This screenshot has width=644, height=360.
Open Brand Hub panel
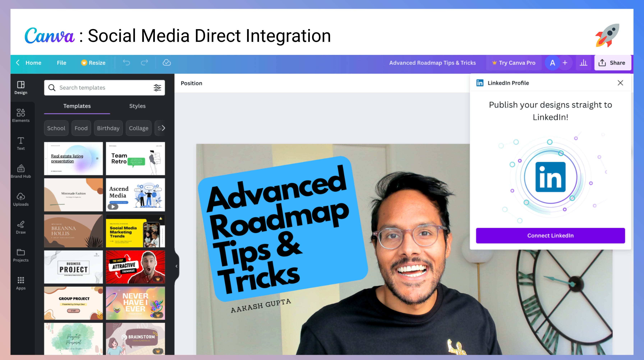[x=21, y=172]
